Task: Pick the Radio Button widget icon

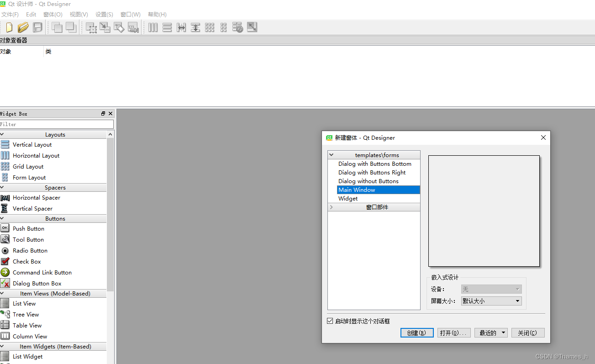Action: click(x=5, y=250)
